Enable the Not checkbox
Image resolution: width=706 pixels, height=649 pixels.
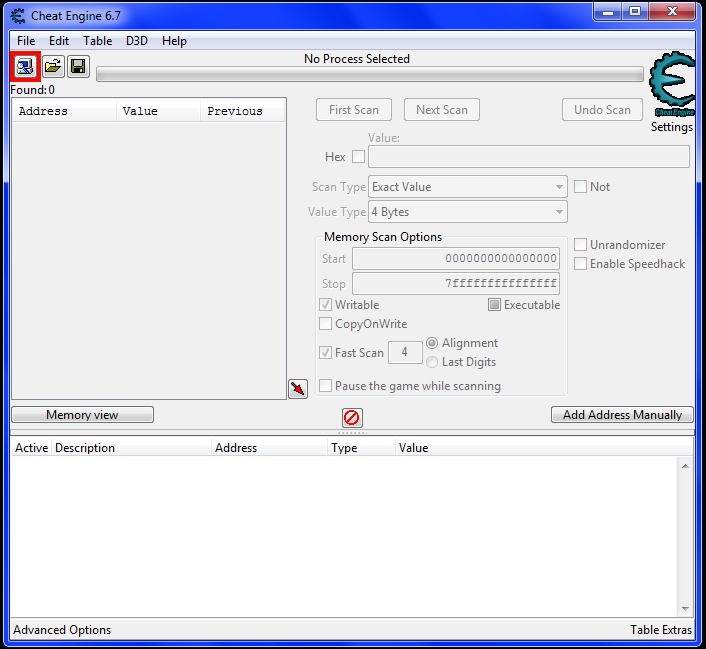[x=580, y=186]
